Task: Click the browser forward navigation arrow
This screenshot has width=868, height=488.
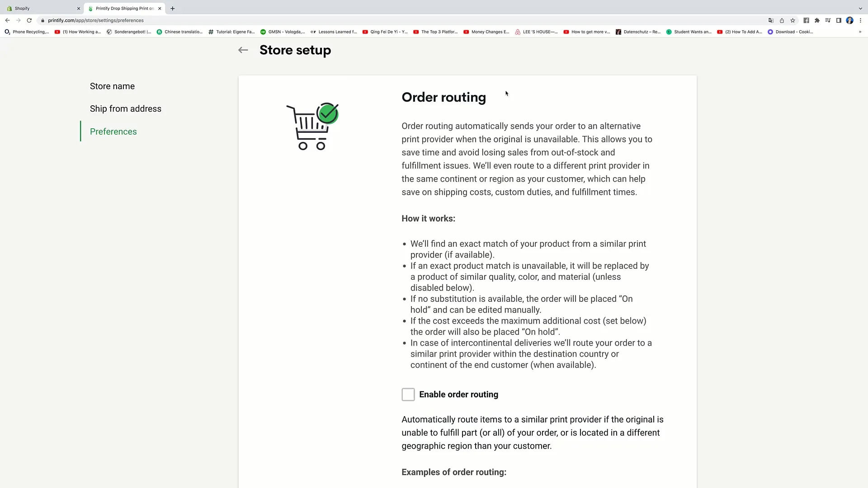Action: click(x=18, y=20)
